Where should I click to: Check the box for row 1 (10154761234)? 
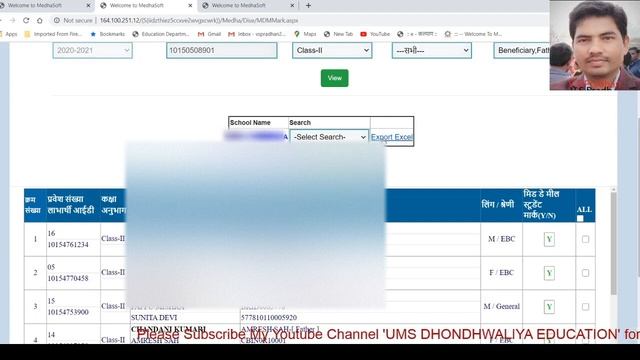585,239
